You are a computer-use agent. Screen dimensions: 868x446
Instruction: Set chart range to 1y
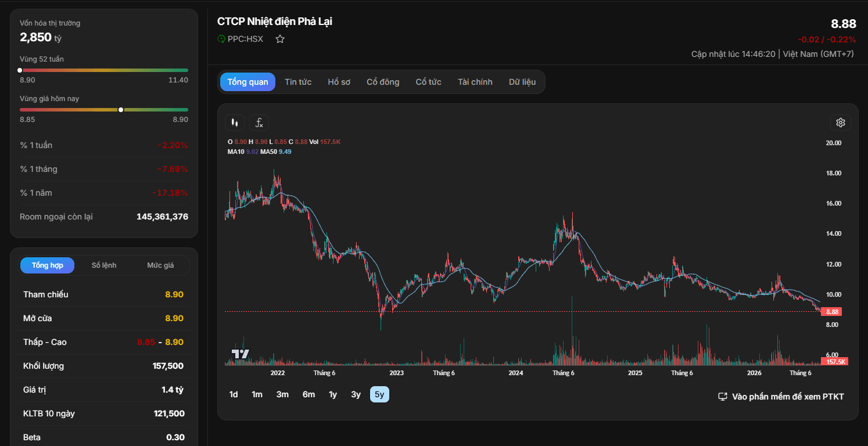click(x=333, y=394)
